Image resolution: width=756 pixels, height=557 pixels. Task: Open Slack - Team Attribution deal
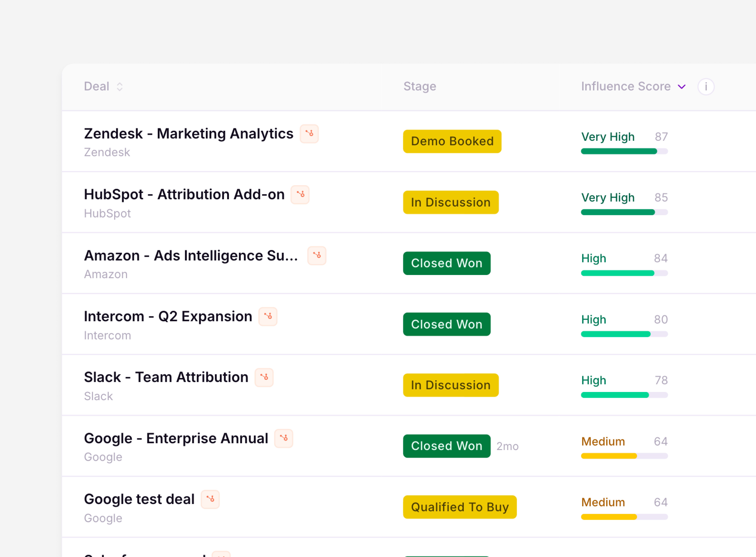pos(166,377)
